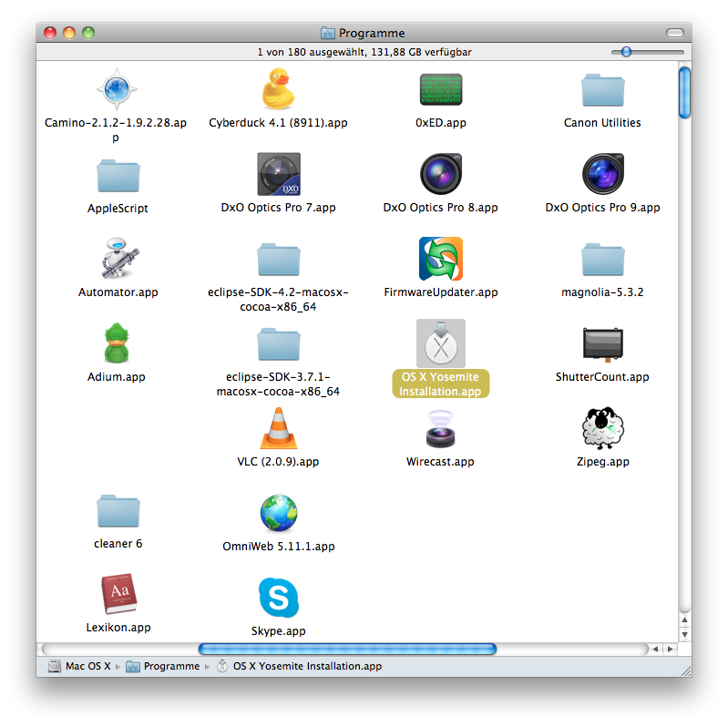Select the Automator robot icon
Viewport: 728px width, 727px height.
pyautogui.click(x=118, y=259)
